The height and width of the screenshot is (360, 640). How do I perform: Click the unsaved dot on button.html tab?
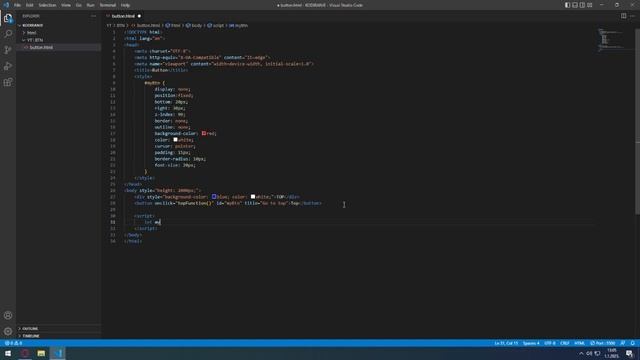tap(139, 16)
